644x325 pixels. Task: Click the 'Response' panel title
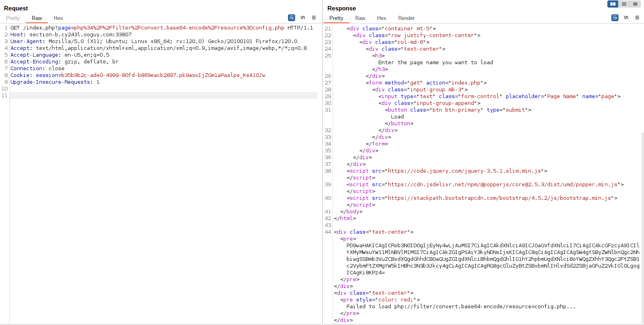click(x=342, y=8)
